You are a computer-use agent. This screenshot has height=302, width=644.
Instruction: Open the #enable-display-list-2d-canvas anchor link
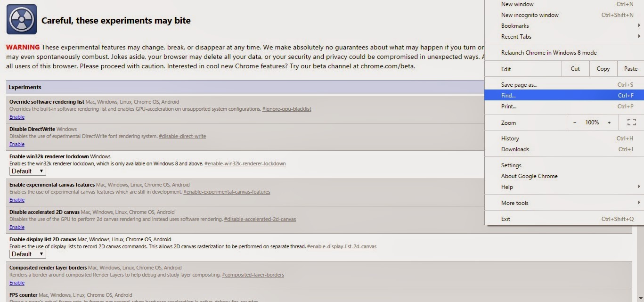(x=342, y=246)
